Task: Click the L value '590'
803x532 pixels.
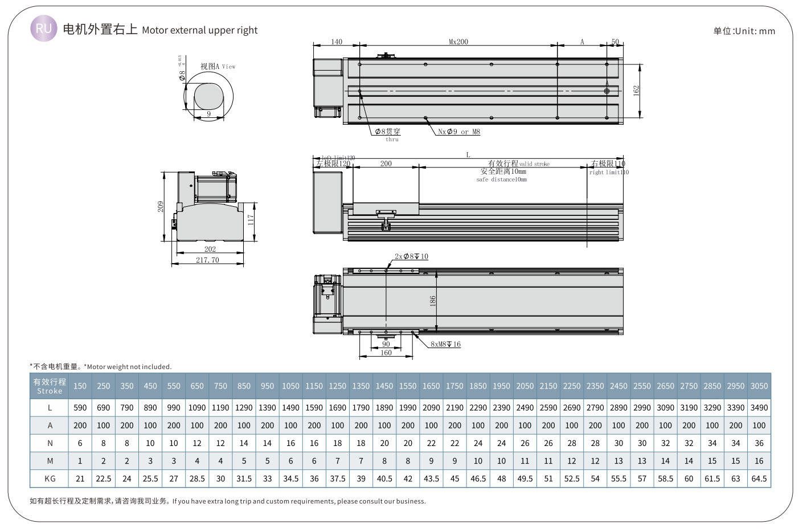Action: [x=80, y=408]
